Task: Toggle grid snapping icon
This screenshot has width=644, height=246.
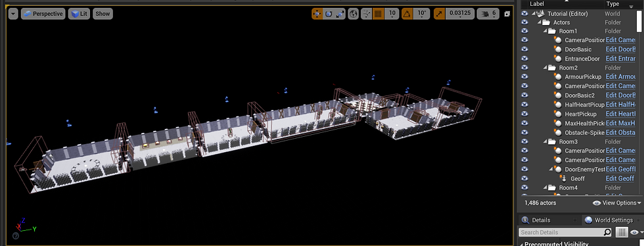Action: pyautogui.click(x=379, y=14)
